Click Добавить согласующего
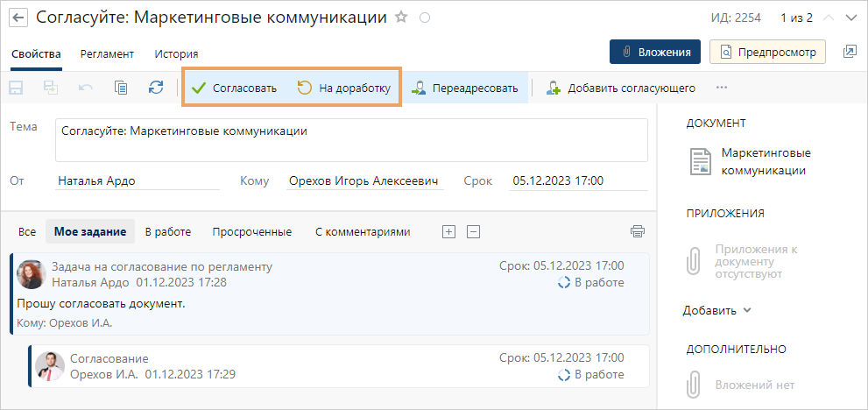This screenshot has width=868, height=410. click(x=620, y=88)
